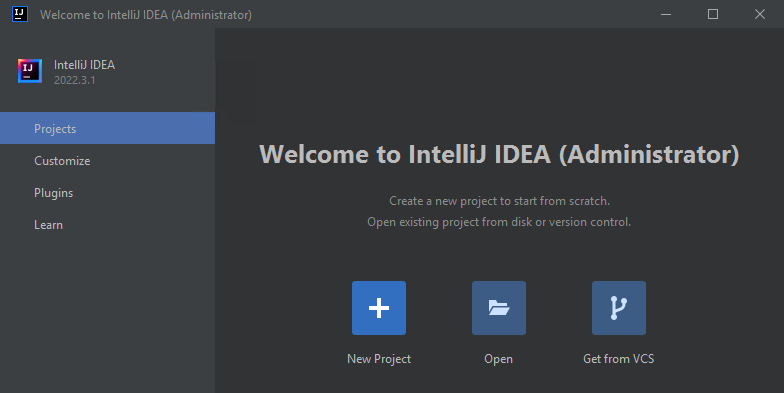Maximize the welcome window
Image resolution: width=784 pixels, height=393 pixels.
[x=713, y=14]
